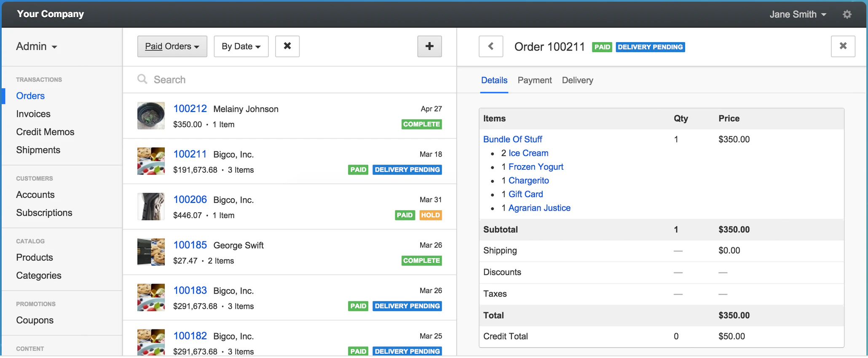Go back using the left arrow button
The image size is (868, 358).
pyautogui.click(x=491, y=46)
